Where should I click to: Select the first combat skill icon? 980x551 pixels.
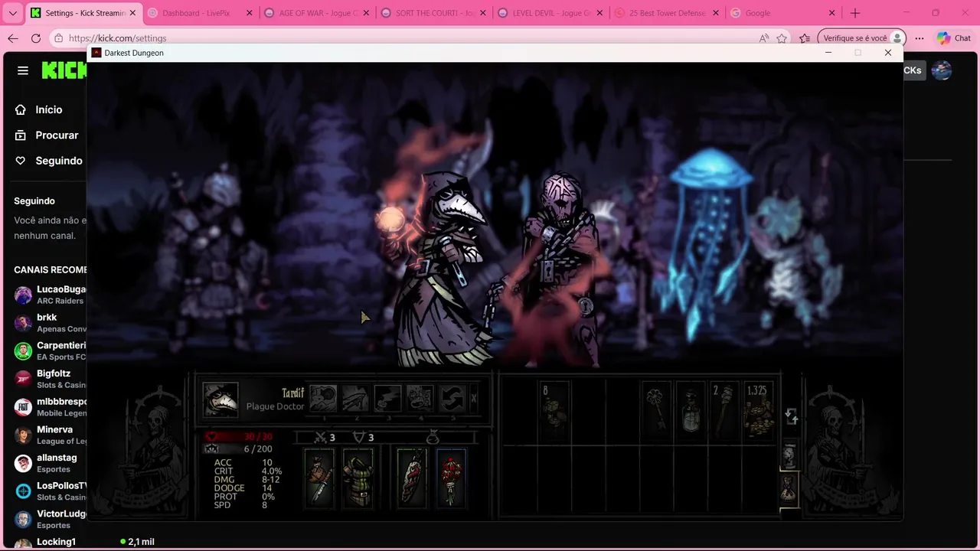[323, 399]
